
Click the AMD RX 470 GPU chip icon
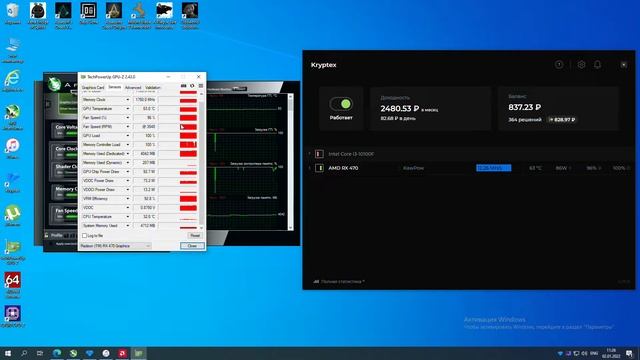(319, 168)
